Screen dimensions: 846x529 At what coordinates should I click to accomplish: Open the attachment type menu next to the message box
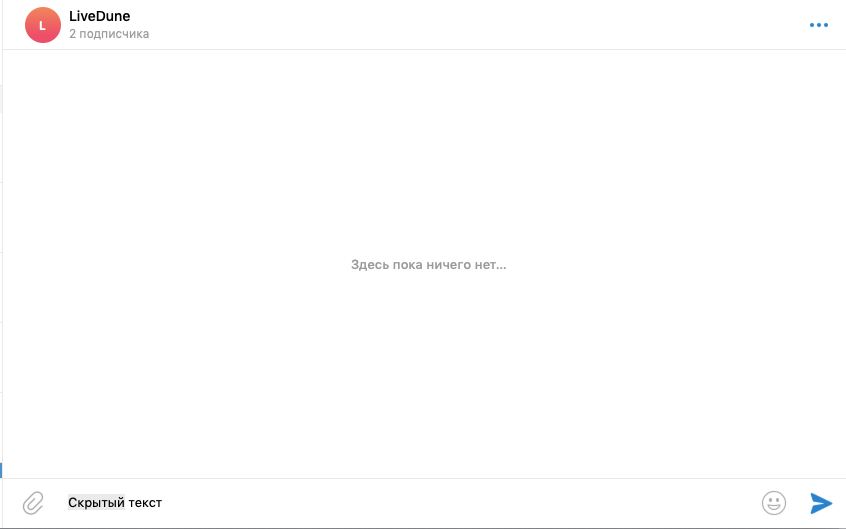coord(33,503)
